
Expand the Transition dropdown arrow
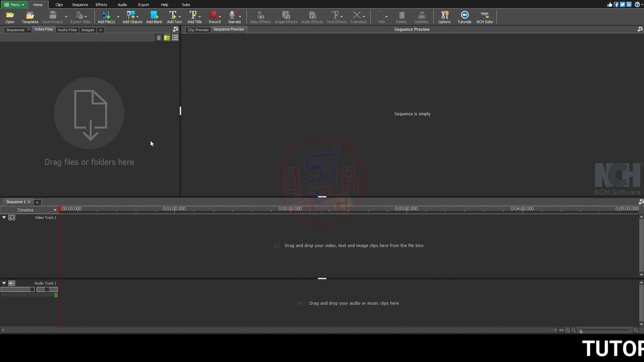point(364,17)
